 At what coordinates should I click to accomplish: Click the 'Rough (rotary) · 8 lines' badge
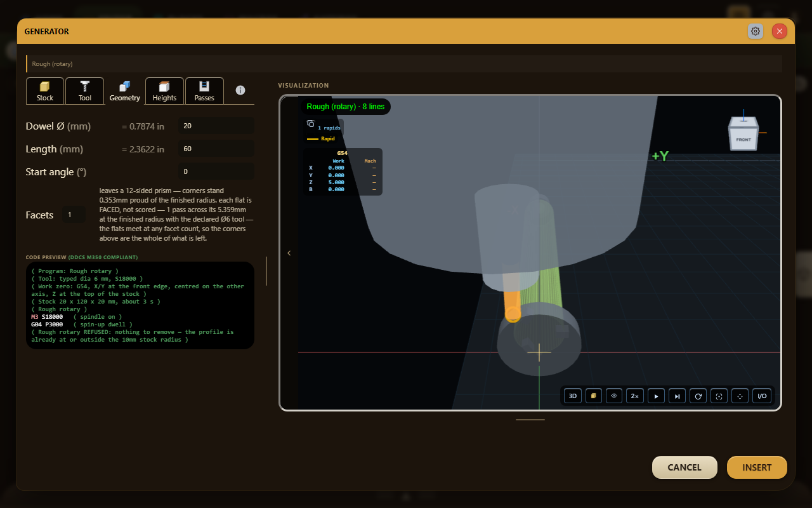click(346, 107)
